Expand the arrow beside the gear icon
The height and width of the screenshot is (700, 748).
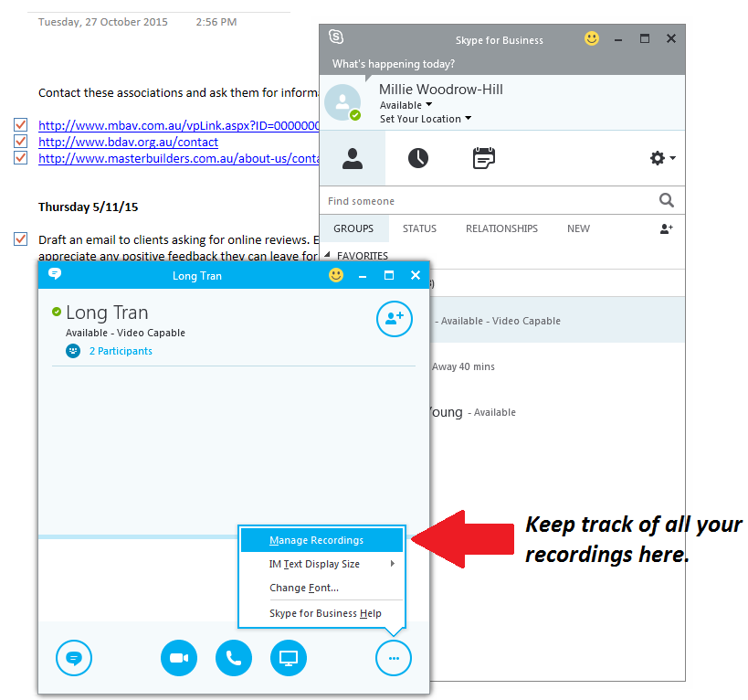coord(672,158)
